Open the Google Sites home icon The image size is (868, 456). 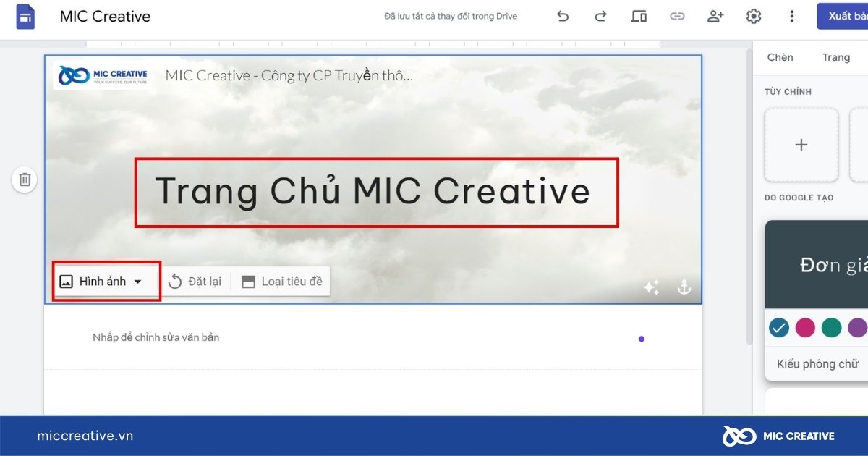(x=25, y=16)
